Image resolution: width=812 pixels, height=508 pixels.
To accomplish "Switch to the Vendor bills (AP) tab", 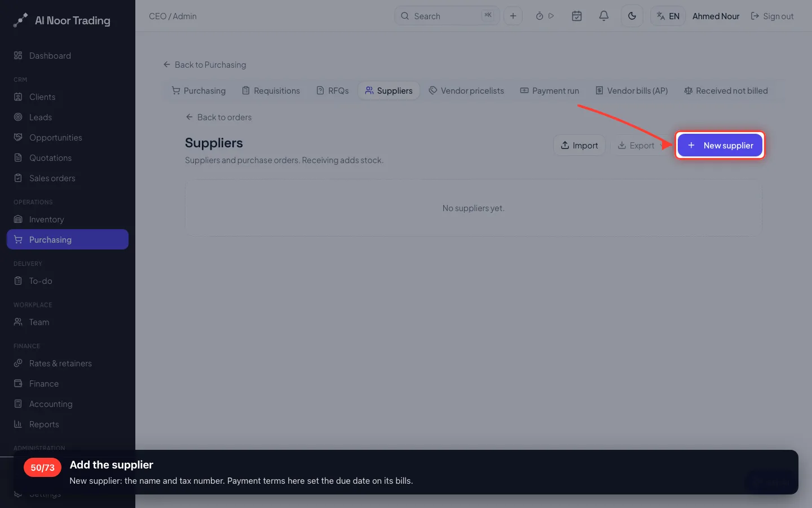I will (x=632, y=91).
